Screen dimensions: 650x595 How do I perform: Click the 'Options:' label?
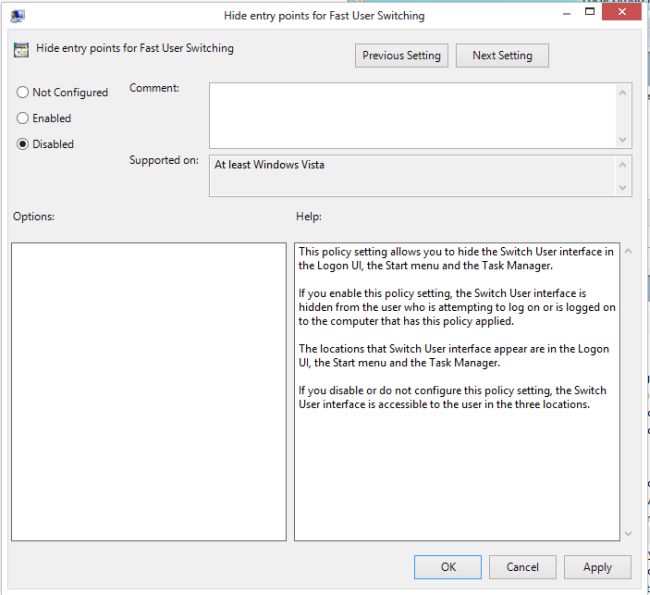click(34, 216)
